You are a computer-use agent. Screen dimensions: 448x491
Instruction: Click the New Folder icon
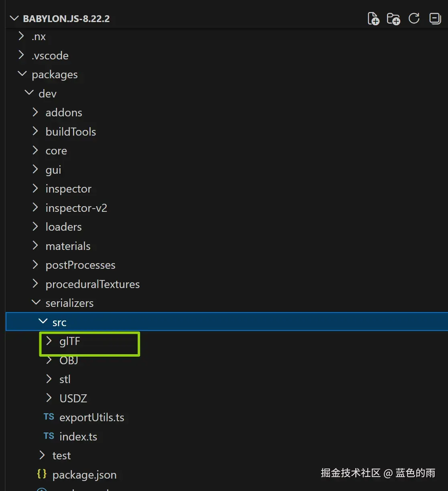click(x=393, y=18)
